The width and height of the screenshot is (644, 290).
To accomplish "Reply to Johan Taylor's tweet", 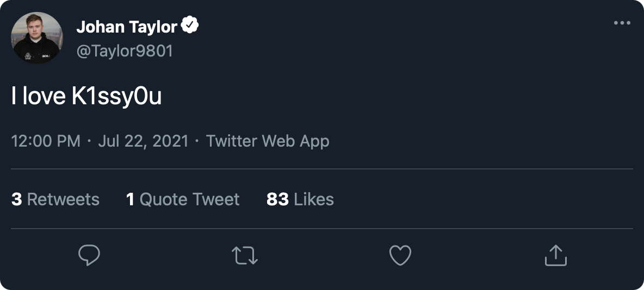I will (x=89, y=255).
